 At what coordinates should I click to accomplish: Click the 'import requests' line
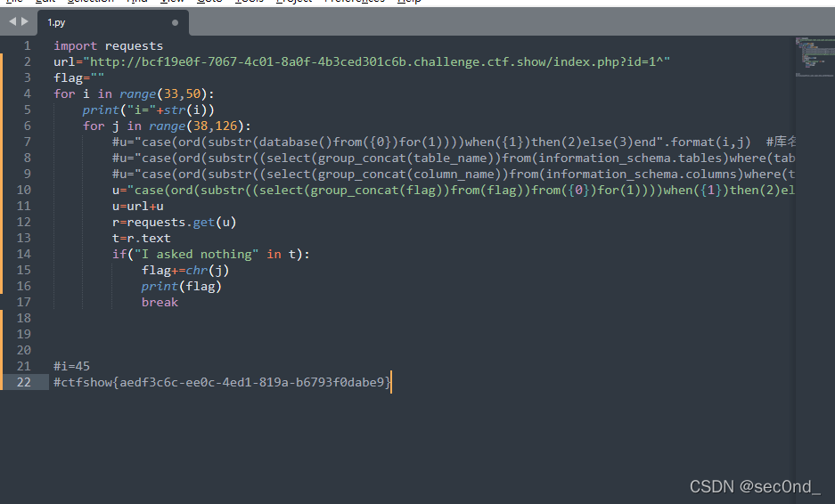(x=108, y=46)
